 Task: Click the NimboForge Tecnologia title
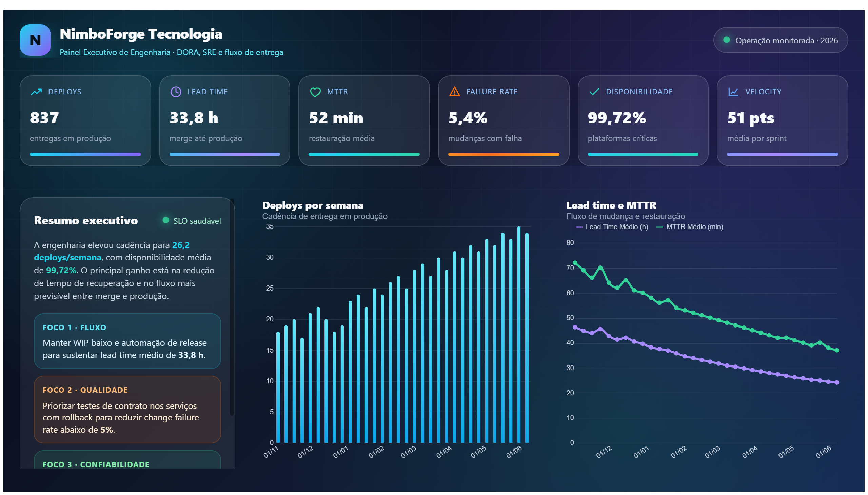(141, 34)
